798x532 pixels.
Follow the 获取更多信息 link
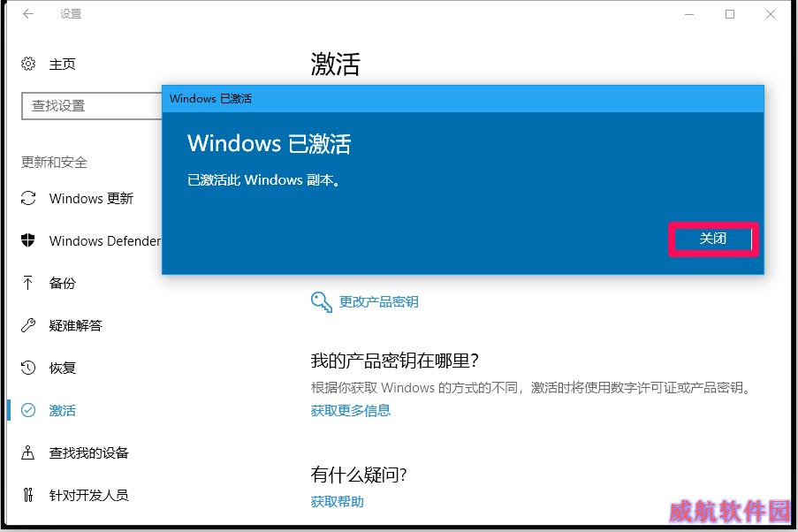coord(351,410)
